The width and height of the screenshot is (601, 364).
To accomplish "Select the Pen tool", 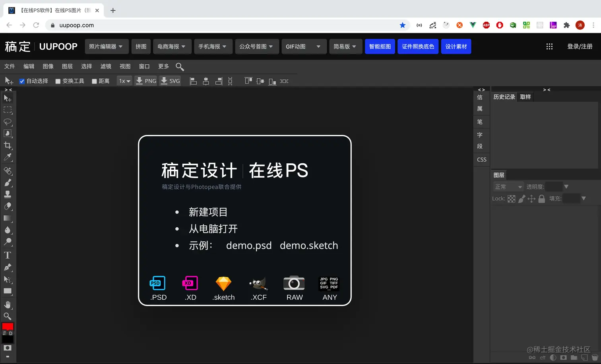I will (x=8, y=267).
